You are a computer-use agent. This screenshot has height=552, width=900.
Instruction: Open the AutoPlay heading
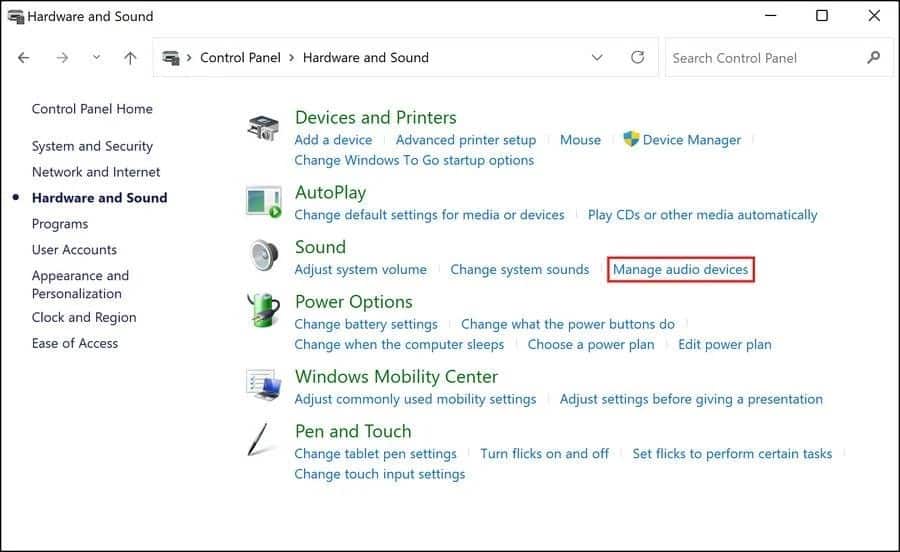point(330,193)
